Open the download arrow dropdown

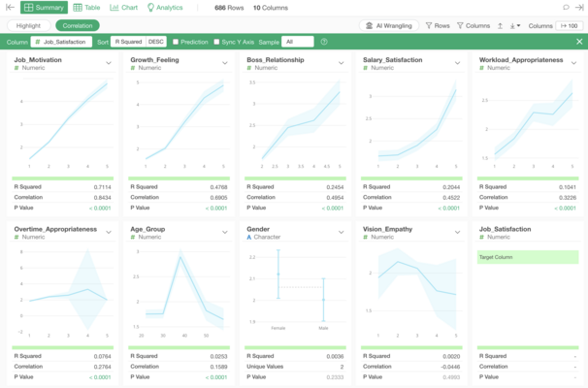(514, 25)
